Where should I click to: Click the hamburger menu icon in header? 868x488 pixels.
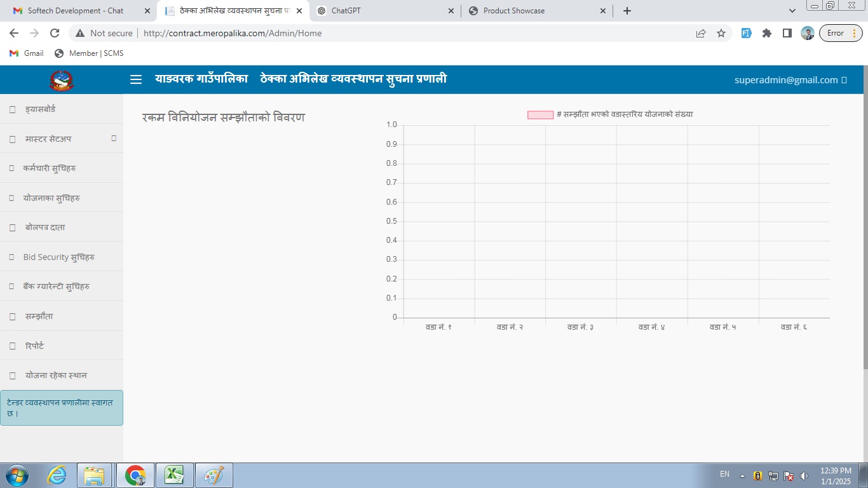click(x=135, y=79)
